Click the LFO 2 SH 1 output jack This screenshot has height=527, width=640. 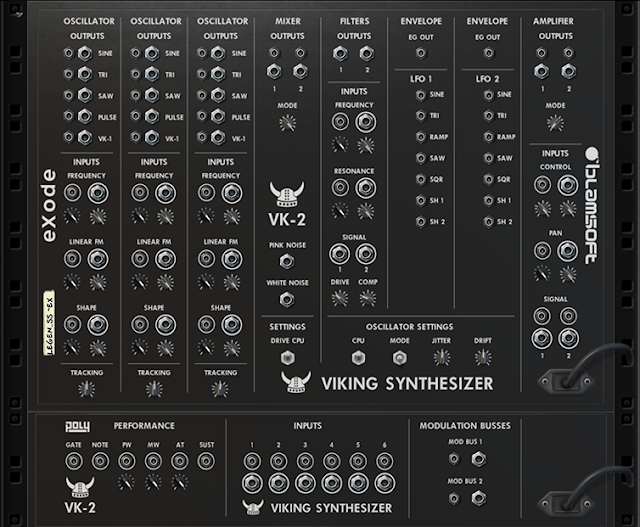click(489, 201)
